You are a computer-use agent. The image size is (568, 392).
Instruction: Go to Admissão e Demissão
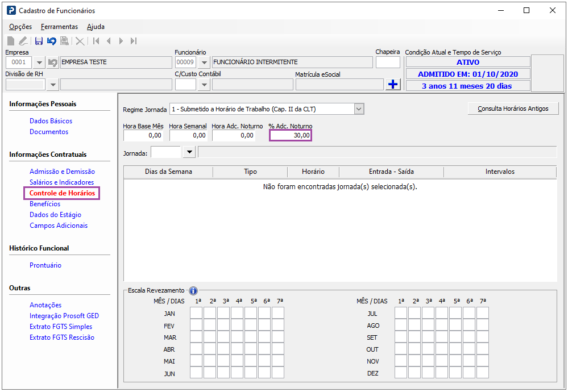[62, 172]
